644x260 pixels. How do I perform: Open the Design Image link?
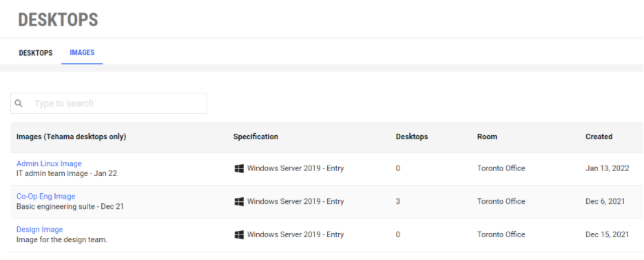(x=40, y=230)
